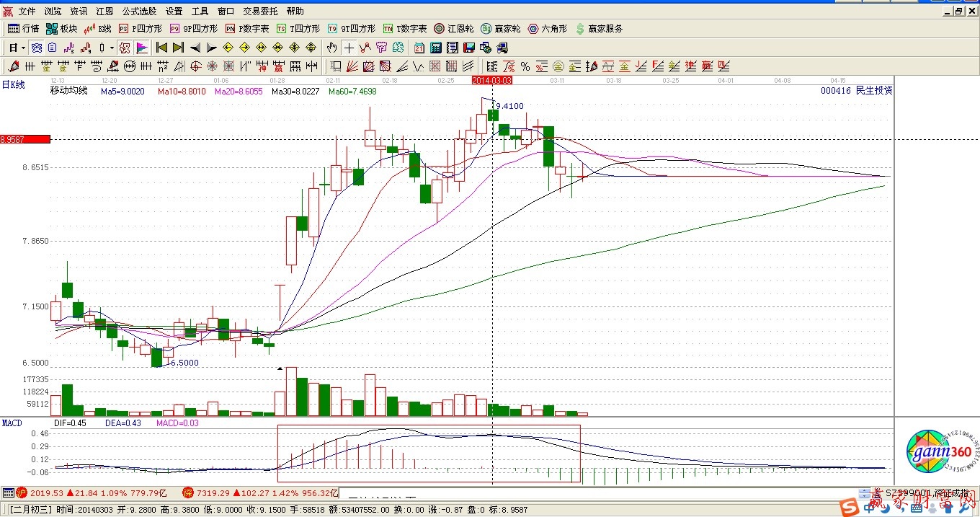Screen dimensions: 980x517
Task: Click the red 8.9587 price label
Action: pos(25,139)
